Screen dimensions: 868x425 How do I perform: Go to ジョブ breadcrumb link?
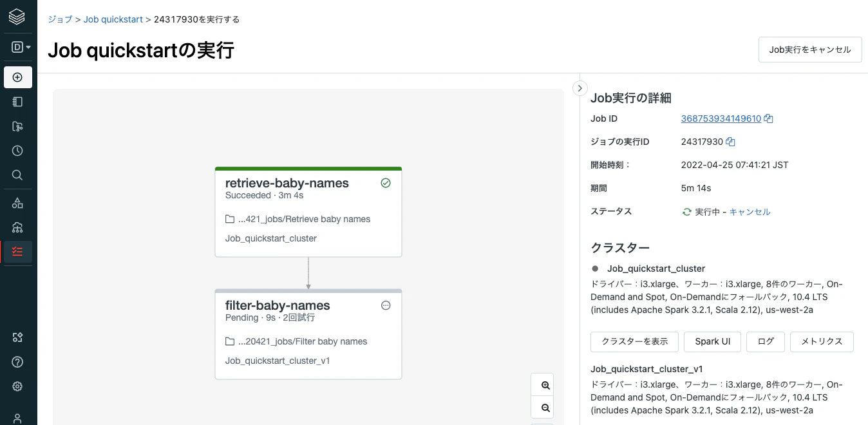(60, 19)
